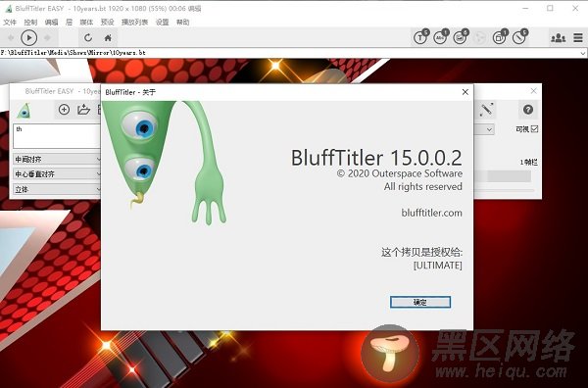
Task: Click the Play button in main toolbar
Action: [x=28, y=38]
